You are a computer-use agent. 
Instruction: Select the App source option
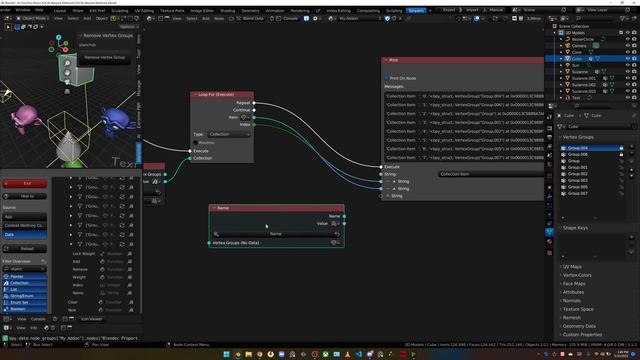25,217
